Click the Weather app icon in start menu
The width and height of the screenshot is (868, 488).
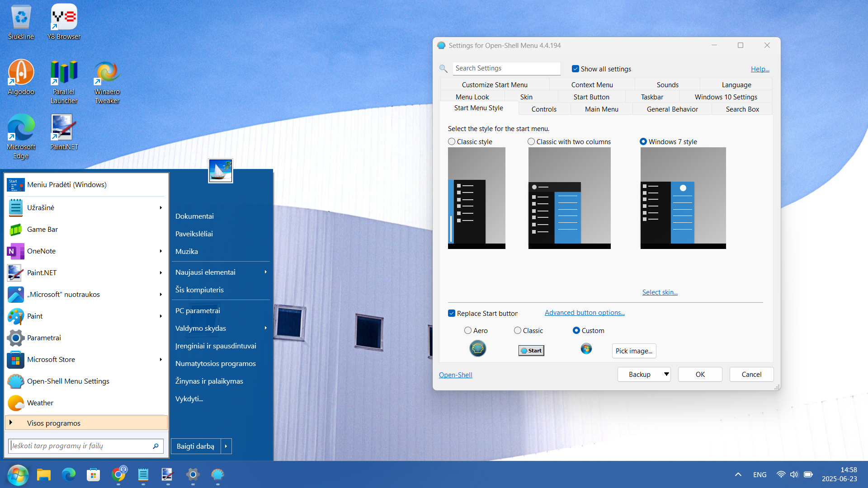(16, 403)
